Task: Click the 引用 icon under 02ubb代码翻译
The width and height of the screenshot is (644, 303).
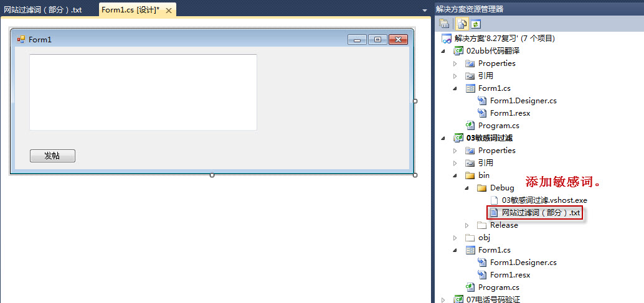Action: (x=470, y=76)
